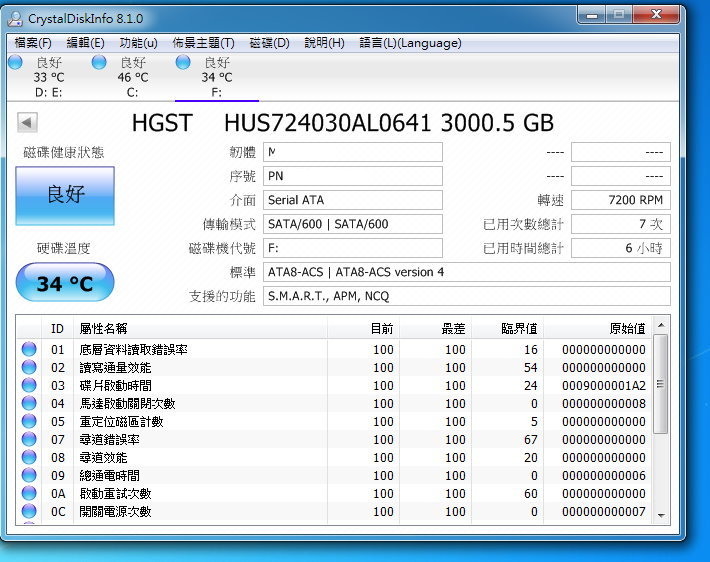The height and width of the screenshot is (562, 710).
Task: Minimize the CrystalDiskInfo window
Action: (x=591, y=15)
